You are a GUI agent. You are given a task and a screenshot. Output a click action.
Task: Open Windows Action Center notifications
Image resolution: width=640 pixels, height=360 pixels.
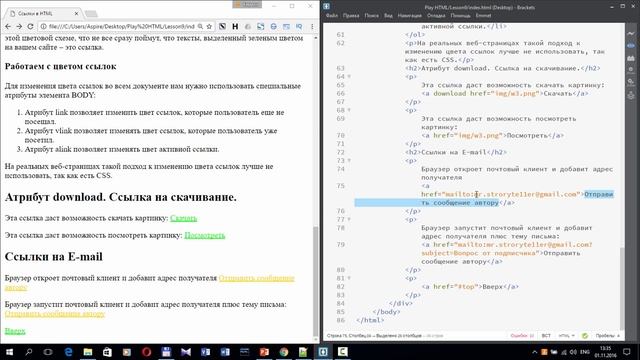[627, 352]
